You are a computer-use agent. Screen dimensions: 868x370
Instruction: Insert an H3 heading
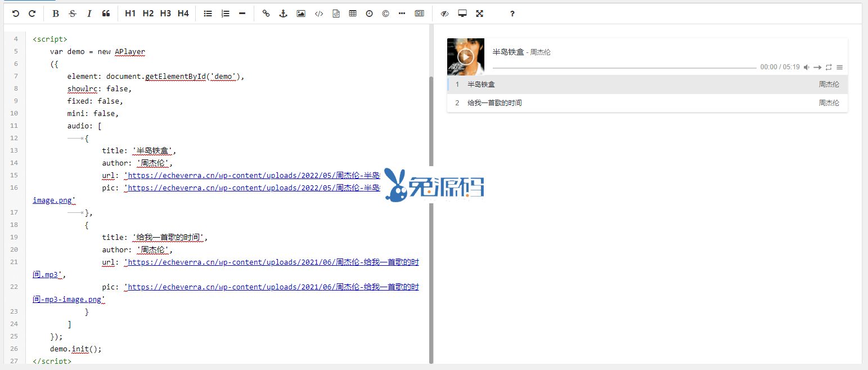[165, 14]
